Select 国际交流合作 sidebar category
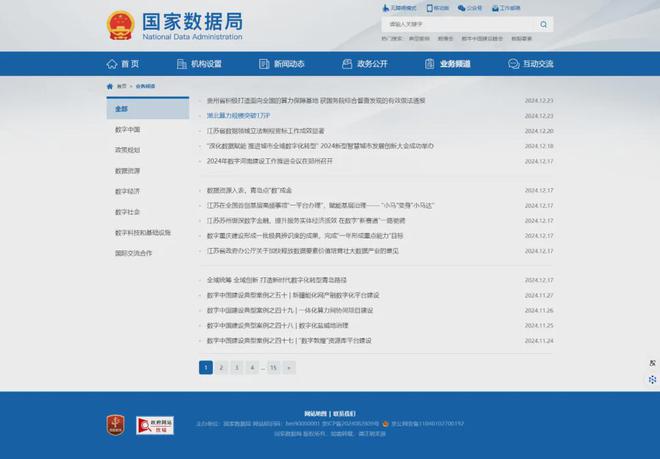This screenshot has width=660, height=459. click(133, 253)
